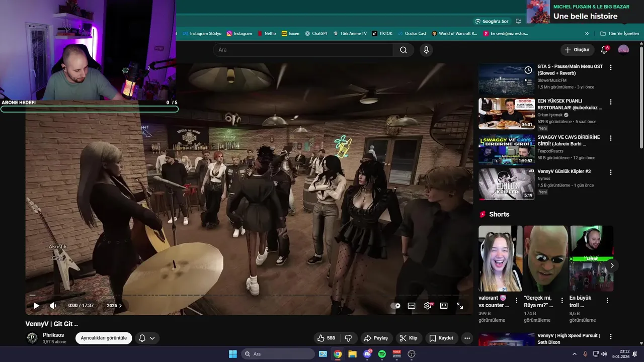Click the Oluştur create button
This screenshot has width=644, height=362.
click(577, 50)
